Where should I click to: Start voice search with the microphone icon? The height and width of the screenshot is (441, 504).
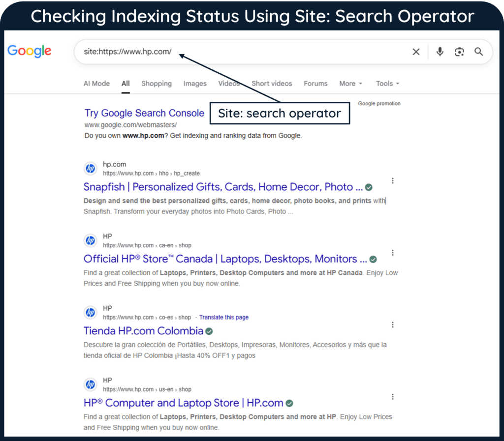440,52
